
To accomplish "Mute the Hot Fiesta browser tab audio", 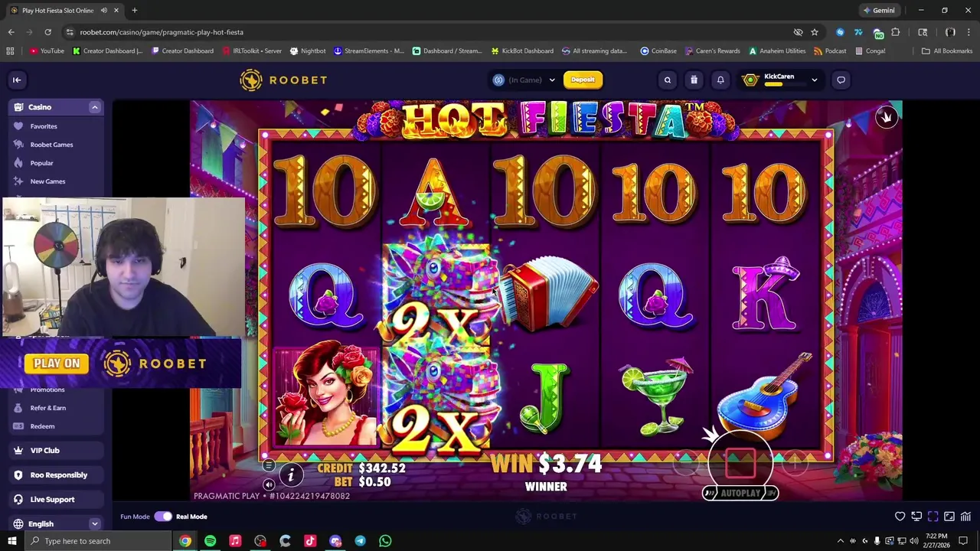I will point(104,11).
